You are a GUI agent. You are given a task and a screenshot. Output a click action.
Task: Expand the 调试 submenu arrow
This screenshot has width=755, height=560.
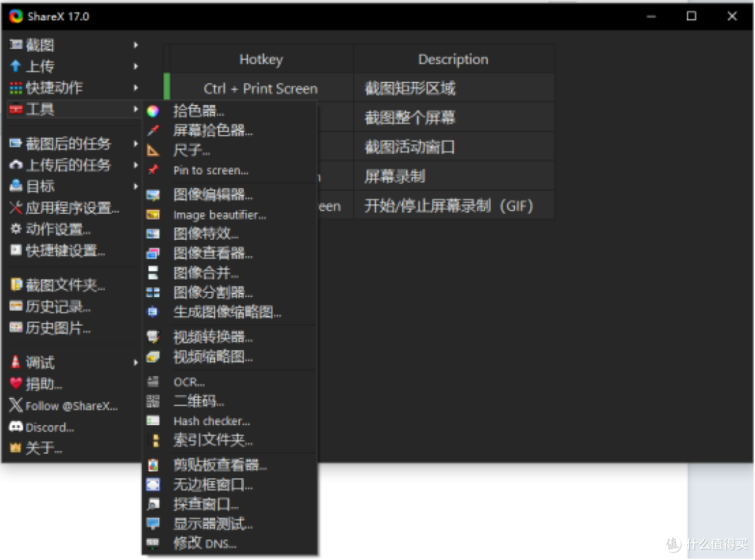[x=136, y=363]
